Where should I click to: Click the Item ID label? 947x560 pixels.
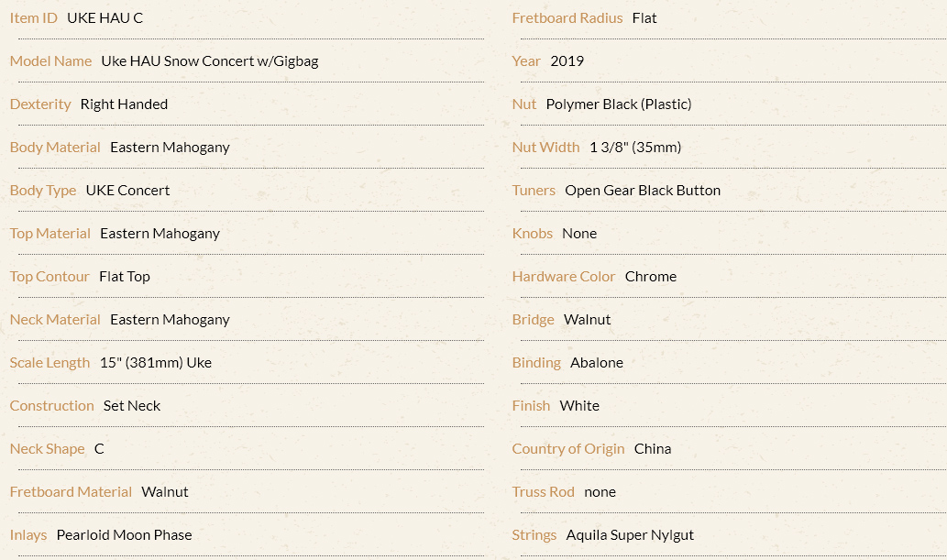pos(33,18)
